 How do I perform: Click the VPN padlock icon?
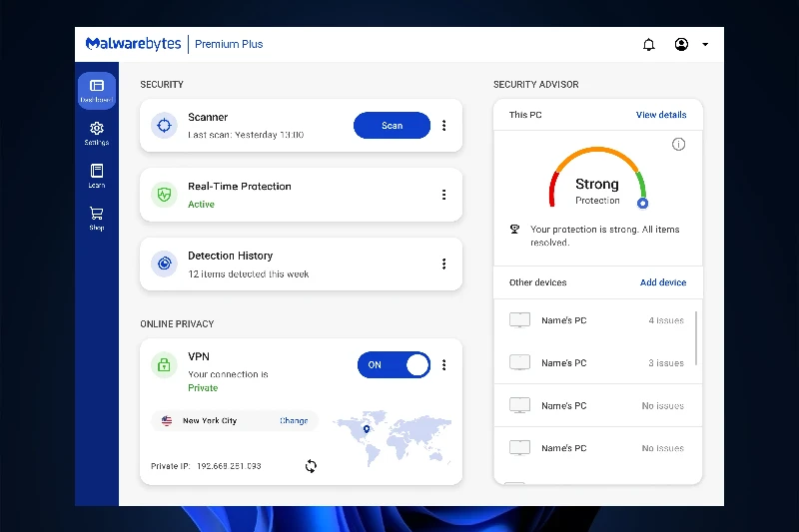(x=164, y=364)
